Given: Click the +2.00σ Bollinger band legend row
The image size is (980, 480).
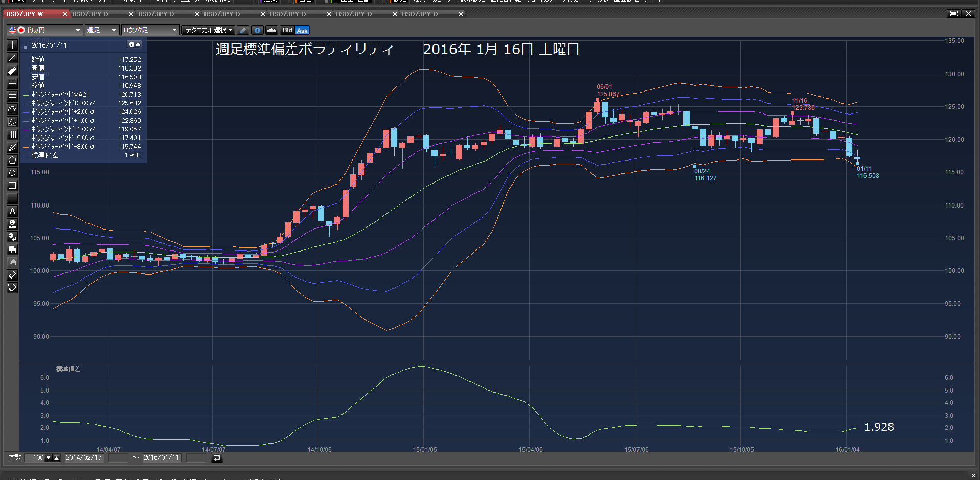Looking at the screenshot, I should (x=82, y=112).
